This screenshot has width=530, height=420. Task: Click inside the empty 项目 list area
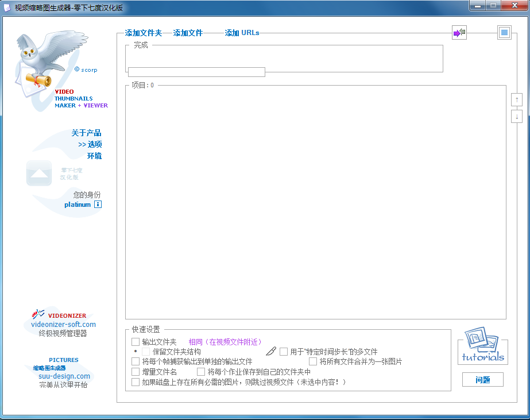(x=316, y=203)
